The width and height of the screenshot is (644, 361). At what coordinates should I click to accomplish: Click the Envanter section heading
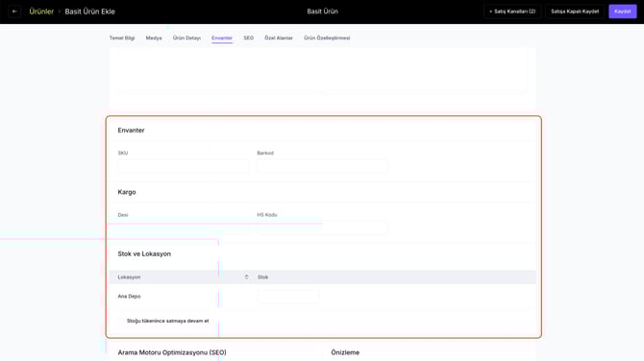[x=131, y=130]
